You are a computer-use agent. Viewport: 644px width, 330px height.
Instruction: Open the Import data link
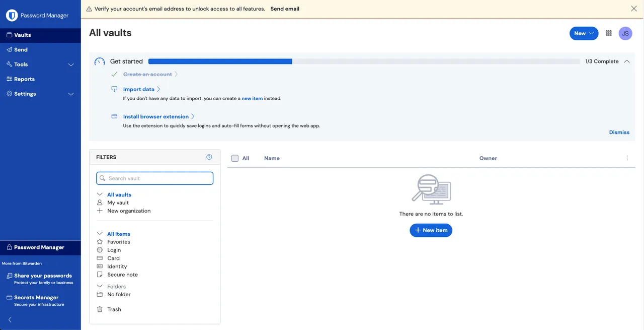tap(139, 89)
